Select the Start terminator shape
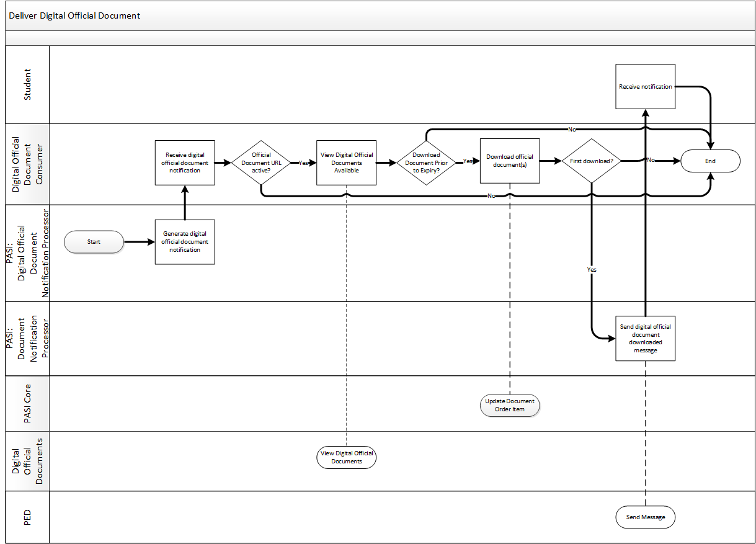The image size is (756, 544). click(x=94, y=242)
